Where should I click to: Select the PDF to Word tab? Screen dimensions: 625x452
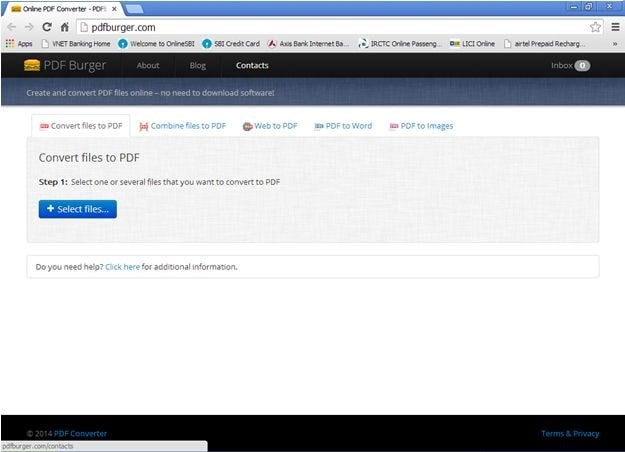(x=343, y=126)
